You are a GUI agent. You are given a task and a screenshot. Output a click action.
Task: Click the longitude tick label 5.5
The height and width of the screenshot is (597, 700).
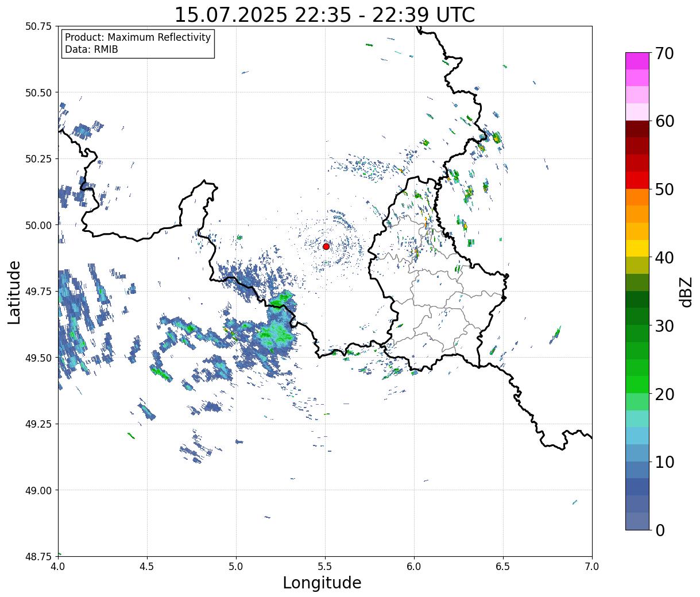[325, 567]
